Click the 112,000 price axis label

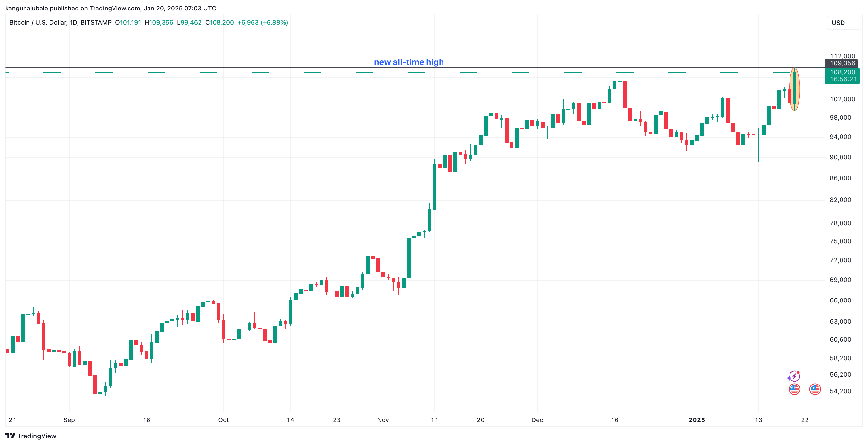pos(842,56)
